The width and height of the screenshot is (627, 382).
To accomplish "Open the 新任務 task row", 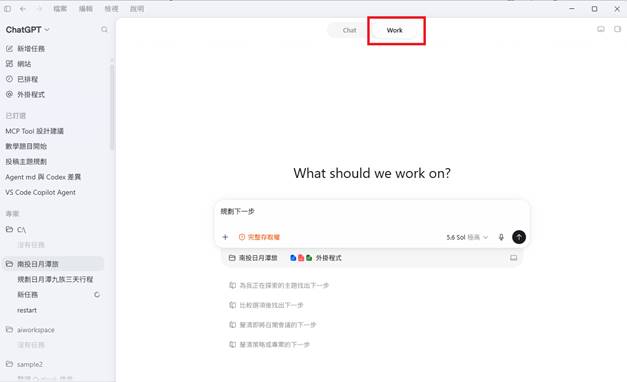I will (54, 295).
